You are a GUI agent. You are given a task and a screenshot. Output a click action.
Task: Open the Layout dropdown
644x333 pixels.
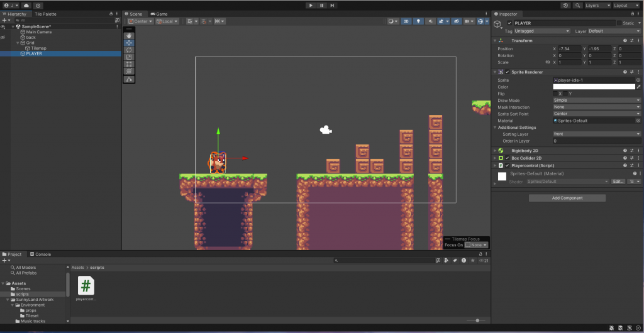(626, 5)
